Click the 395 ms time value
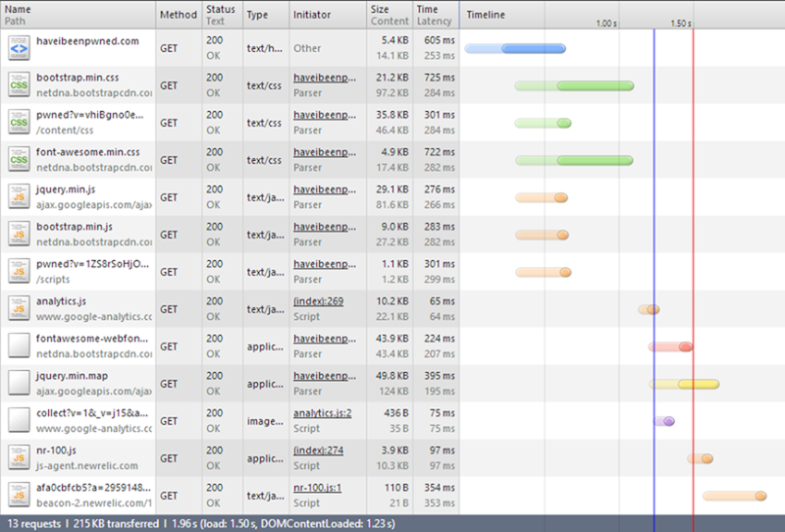 coord(440,376)
